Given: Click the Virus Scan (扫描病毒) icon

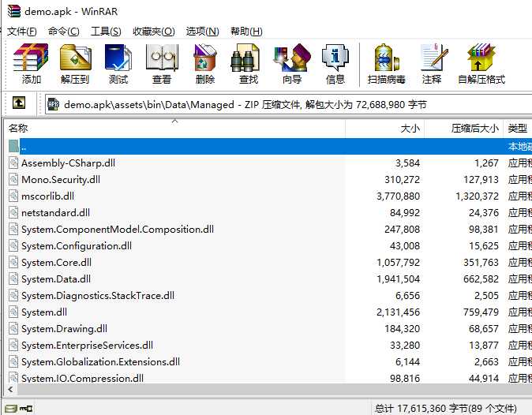Looking at the screenshot, I should coord(387,64).
